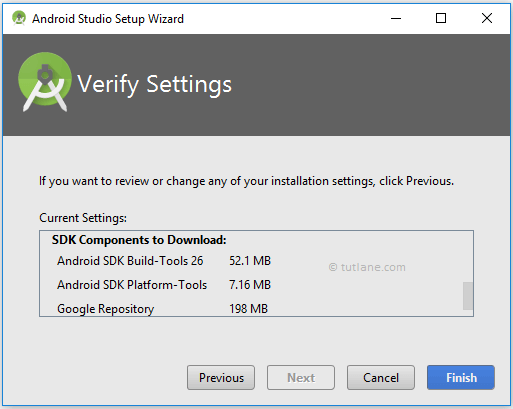513x409 pixels.
Task: Click the Finish button
Action: (x=461, y=377)
